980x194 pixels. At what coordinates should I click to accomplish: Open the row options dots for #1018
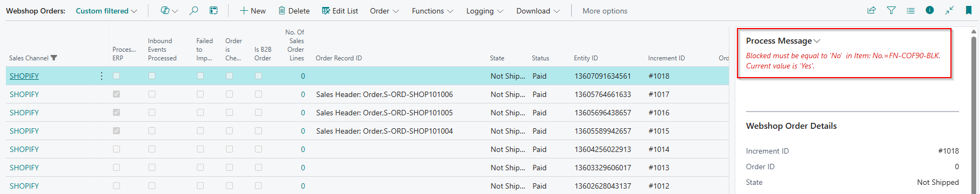click(x=102, y=76)
